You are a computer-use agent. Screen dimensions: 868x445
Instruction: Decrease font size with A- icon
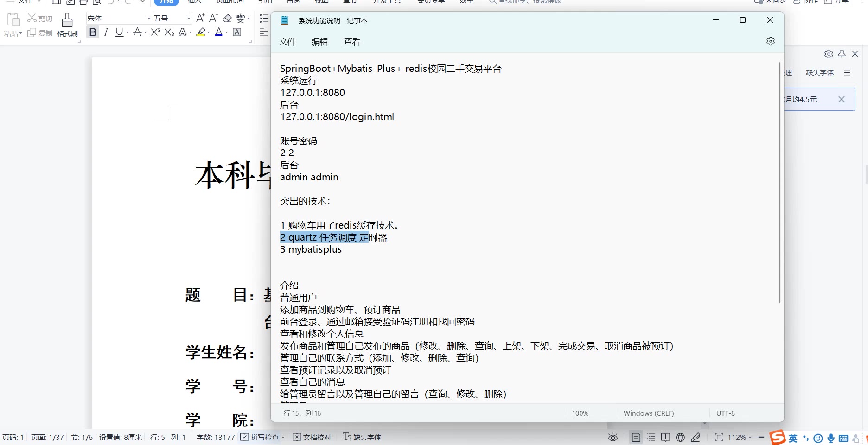coord(213,18)
